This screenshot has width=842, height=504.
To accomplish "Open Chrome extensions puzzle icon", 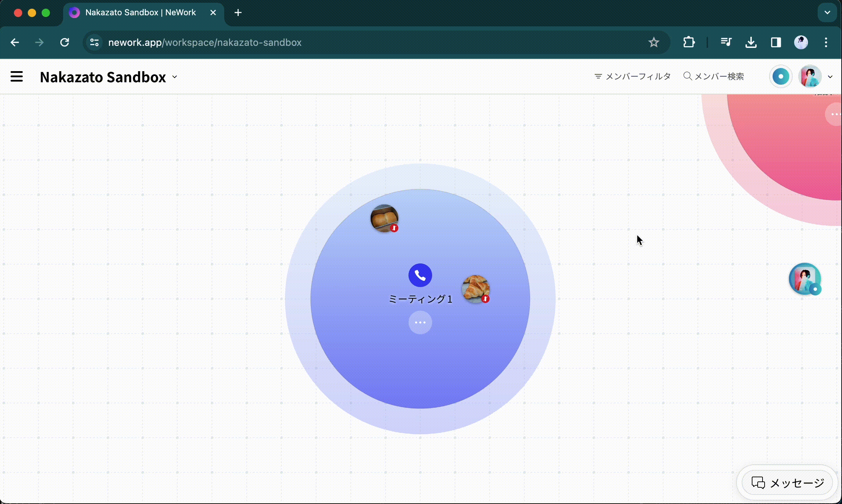I will (x=689, y=42).
